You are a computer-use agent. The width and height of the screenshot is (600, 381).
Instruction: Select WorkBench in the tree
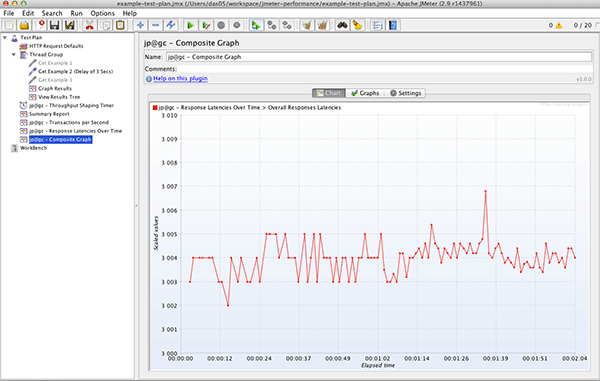pos(33,148)
